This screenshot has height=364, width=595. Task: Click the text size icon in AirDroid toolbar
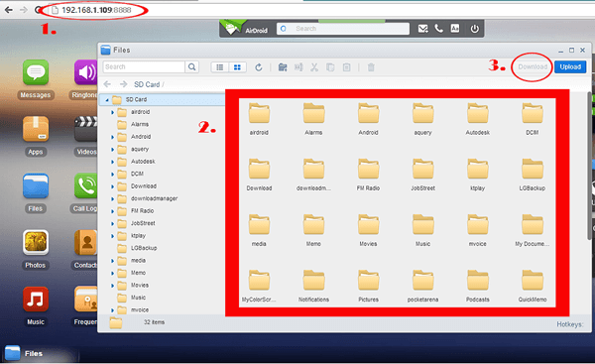pos(455,29)
